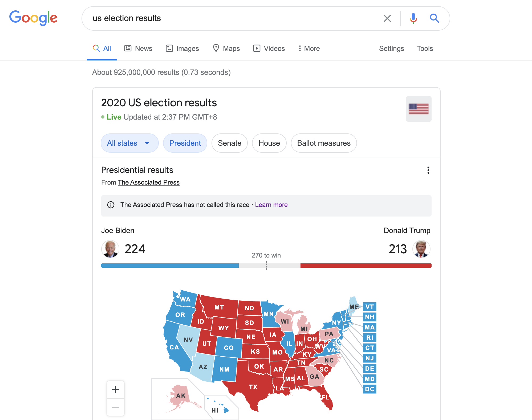Switch to the News tab
Image resolution: width=532 pixels, height=420 pixels.
pyautogui.click(x=138, y=48)
